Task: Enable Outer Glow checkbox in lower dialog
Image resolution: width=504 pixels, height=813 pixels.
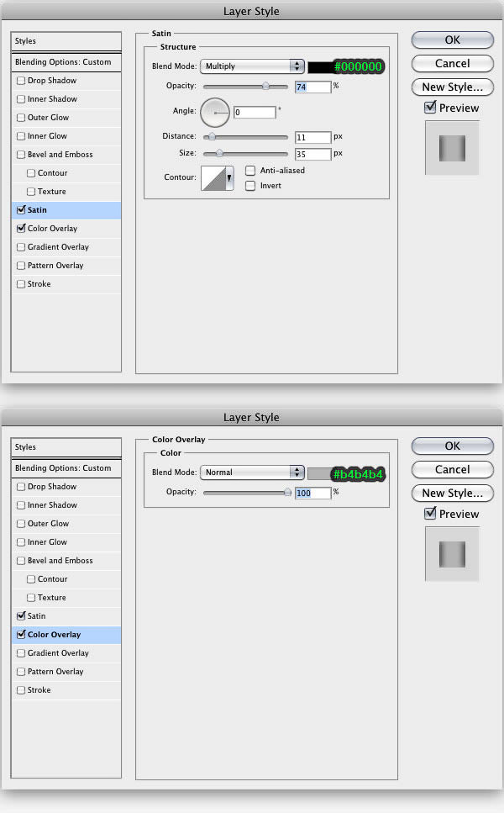Action: coord(21,524)
